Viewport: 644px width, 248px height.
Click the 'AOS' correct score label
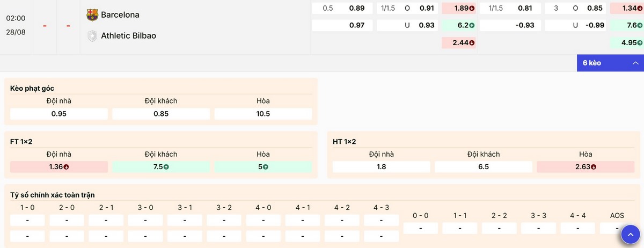[x=617, y=215]
